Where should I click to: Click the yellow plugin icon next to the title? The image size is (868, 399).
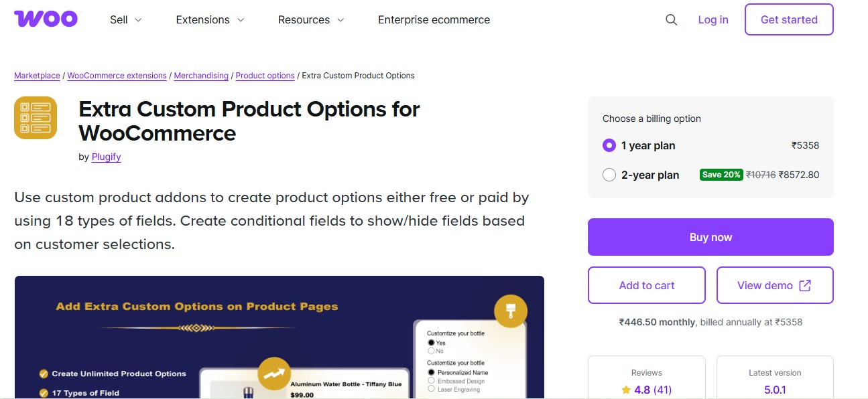pos(36,118)
